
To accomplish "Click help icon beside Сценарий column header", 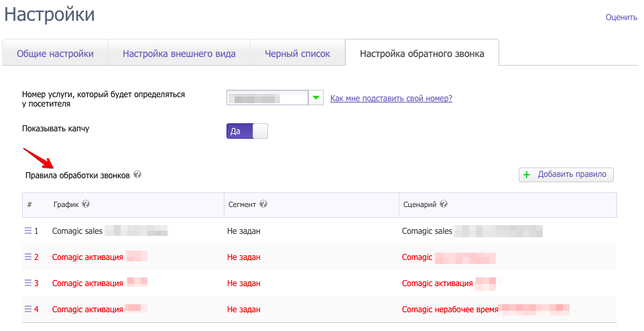I will (x=444, y=204).
